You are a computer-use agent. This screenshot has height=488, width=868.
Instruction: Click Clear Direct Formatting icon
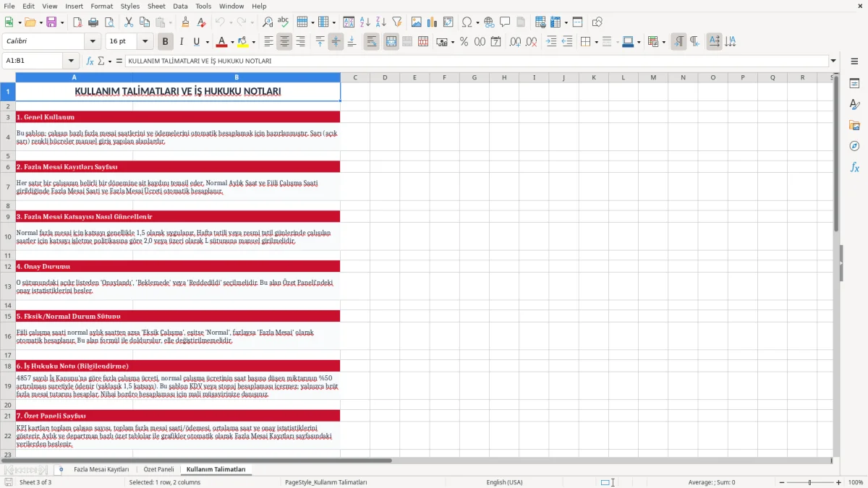point(201,22)
